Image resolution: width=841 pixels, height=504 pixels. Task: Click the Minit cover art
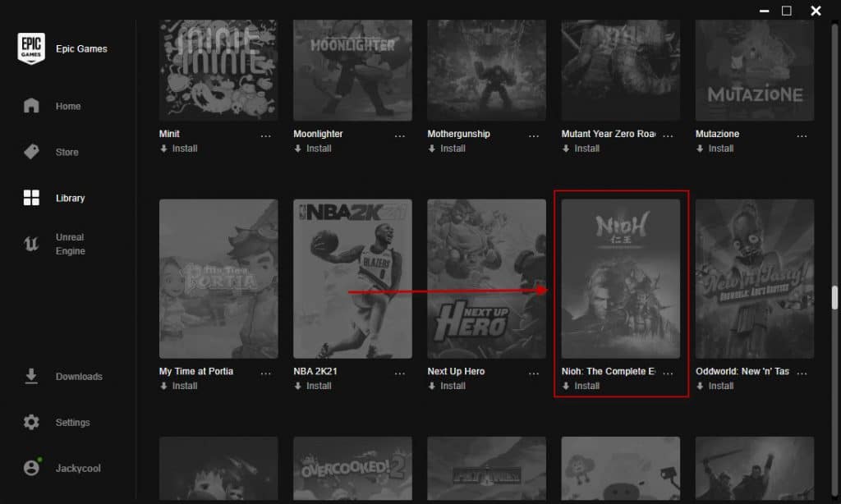click(x=218, y=71)
